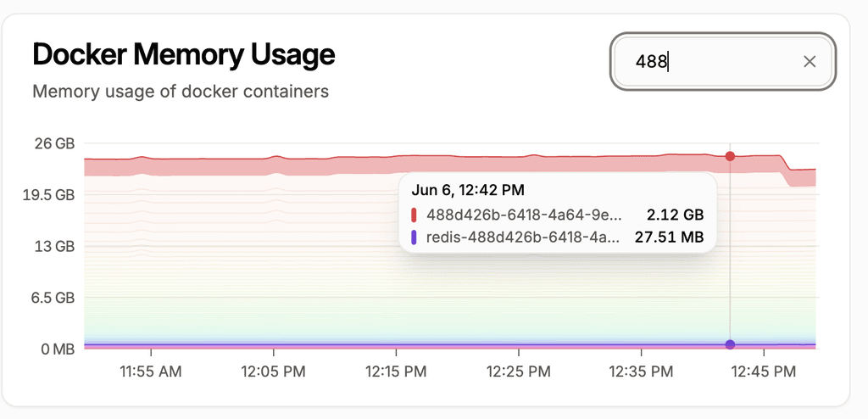Click the red color marker in the tooltip
This screenshot has height=419, width=868.
click(414, 215)
